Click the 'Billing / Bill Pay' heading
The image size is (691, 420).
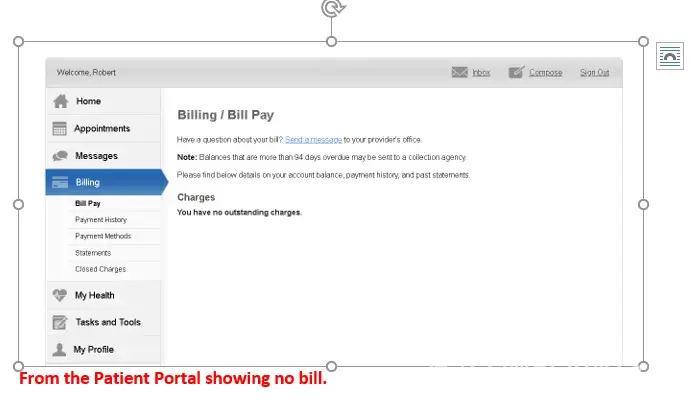tap(226, 115)
